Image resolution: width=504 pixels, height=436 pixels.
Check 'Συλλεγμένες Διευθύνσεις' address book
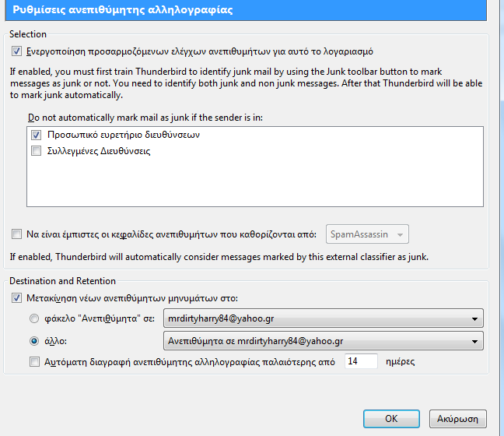pyautogui.click(x=36, y=151)
